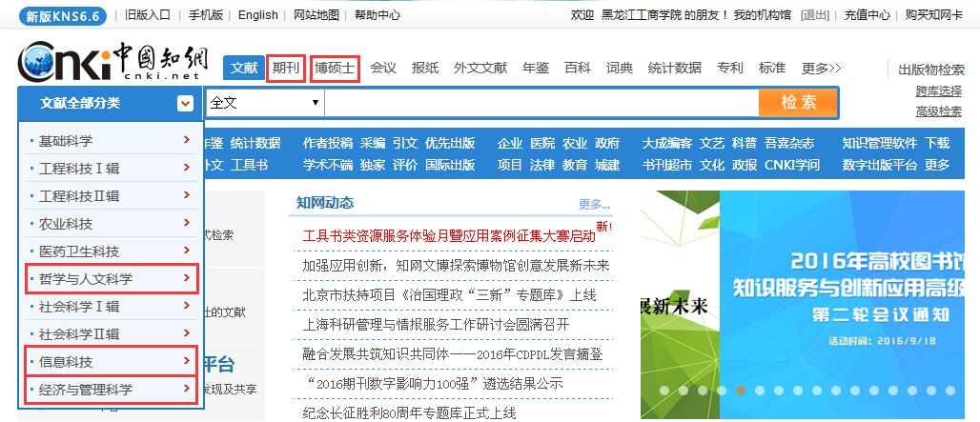Select 哲学与人文科学 category

click(112, 278)
